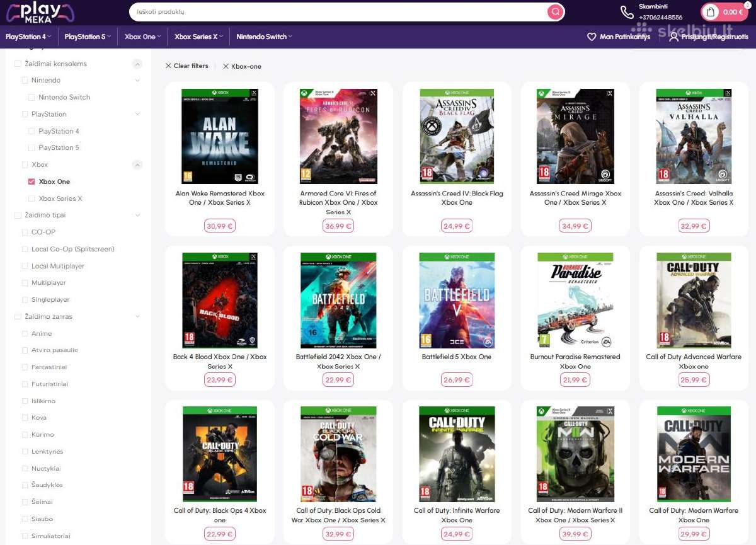Screen dimensions: 756x545
Task: Open the Assassin's Creed IV Black Flag cover
Action: tap(457, 136)
